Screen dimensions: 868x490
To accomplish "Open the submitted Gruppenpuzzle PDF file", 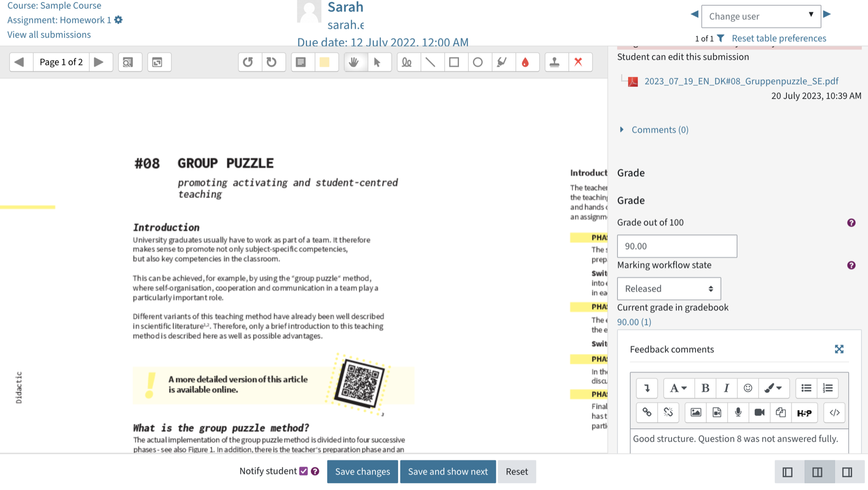I will coord(741,81).
